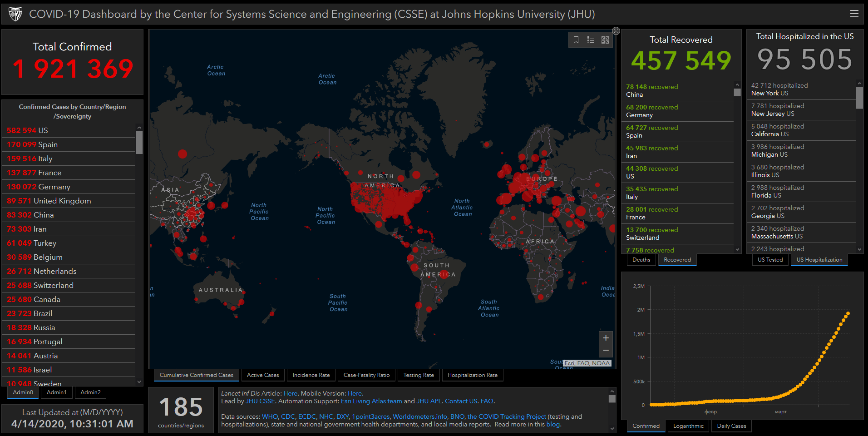Screen dimensions: 868x436
Task: Open the US Tested tab
Action: [x=770, y=260]
